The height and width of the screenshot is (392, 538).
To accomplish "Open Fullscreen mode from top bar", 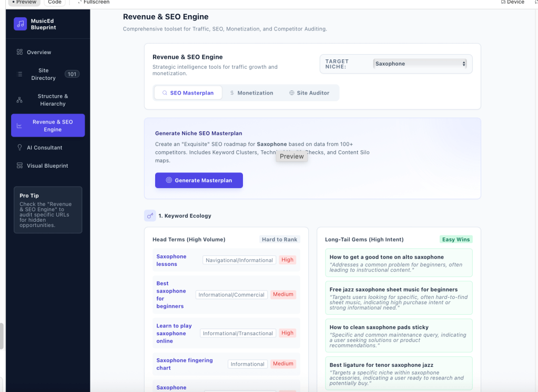I will [x=94, y=2].
